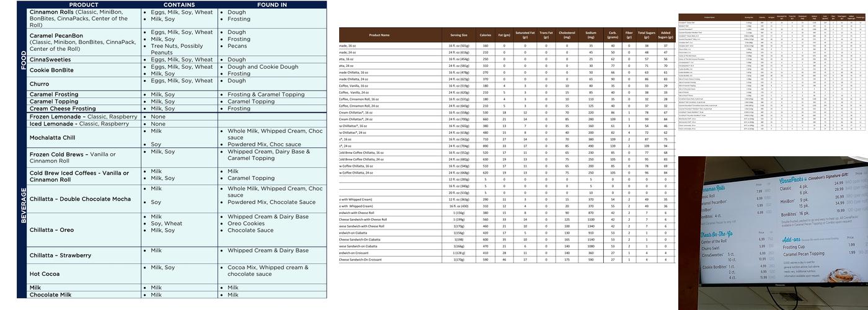
Task: Click 'Cocoa Mix, Whipped cream & chocolate sauce'
Action: point(267,270)
